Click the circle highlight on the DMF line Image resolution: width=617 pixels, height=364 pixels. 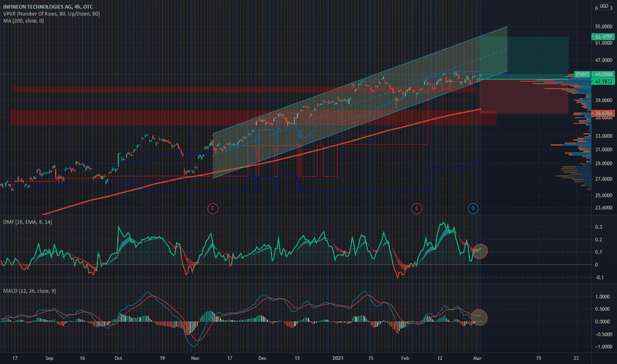[x=480, y=251]
